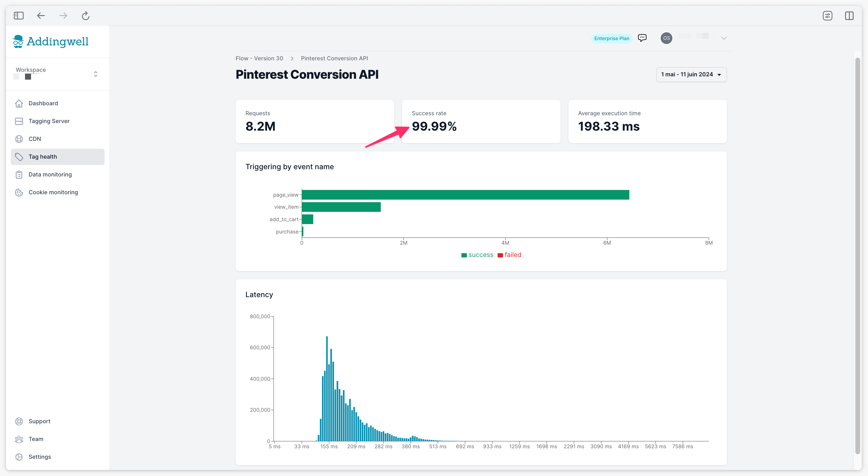Open the Dashboard menu item

(x=58, y=103)
